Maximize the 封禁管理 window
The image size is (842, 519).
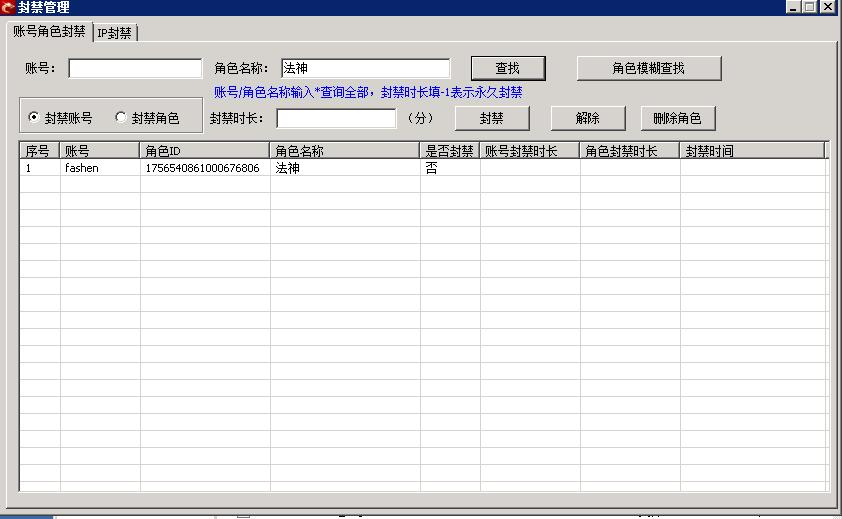pos(810,7)
